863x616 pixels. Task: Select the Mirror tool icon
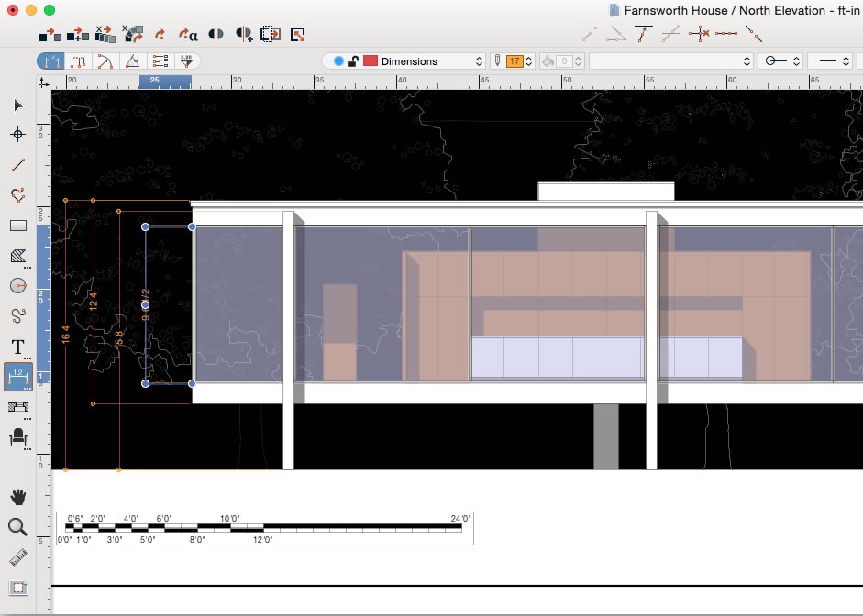[x=216, y=34]
